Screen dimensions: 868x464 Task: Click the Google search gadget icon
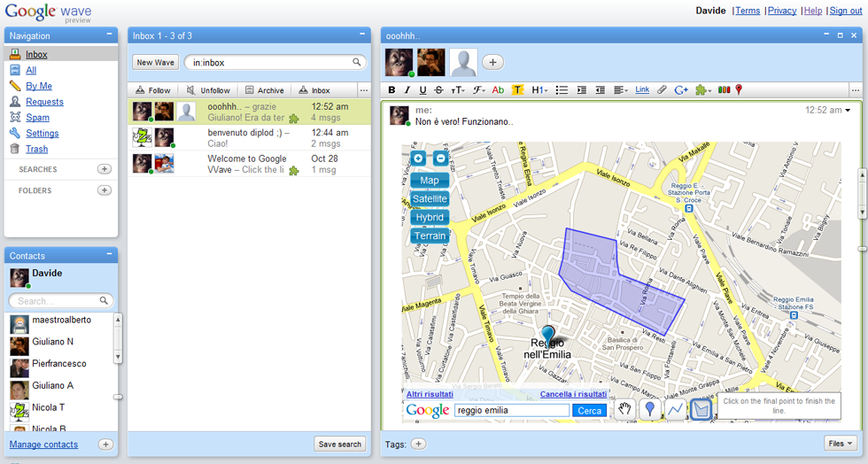pos(681,89)
